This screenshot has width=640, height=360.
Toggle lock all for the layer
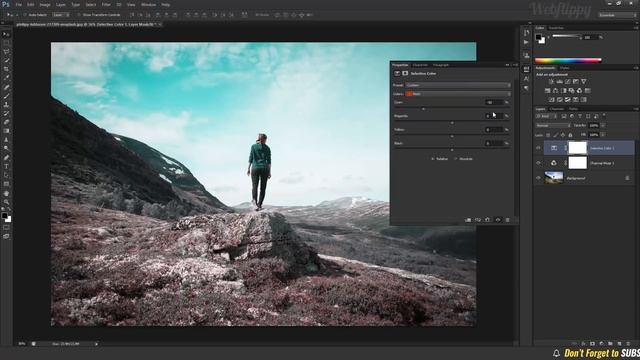tap(570, 135)
